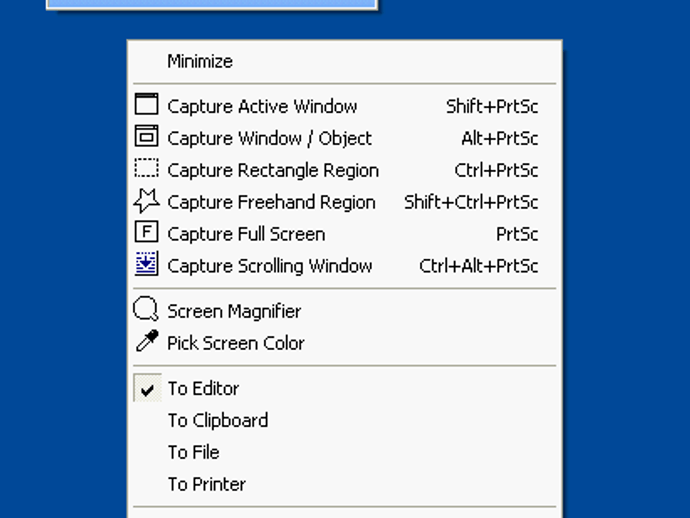This screenshot has width=690, height=518.
Task: Click the Shift+PrtSc shortcut text
Action: (492, 106)
